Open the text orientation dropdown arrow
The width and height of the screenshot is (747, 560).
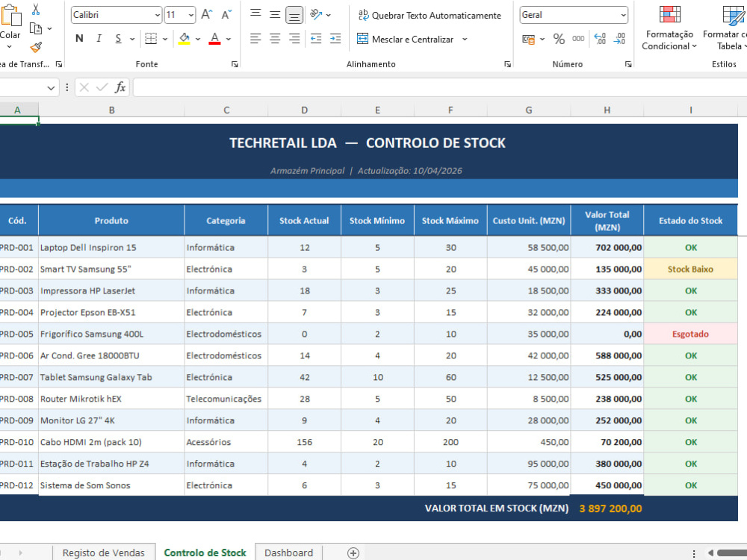coord(328,15)
